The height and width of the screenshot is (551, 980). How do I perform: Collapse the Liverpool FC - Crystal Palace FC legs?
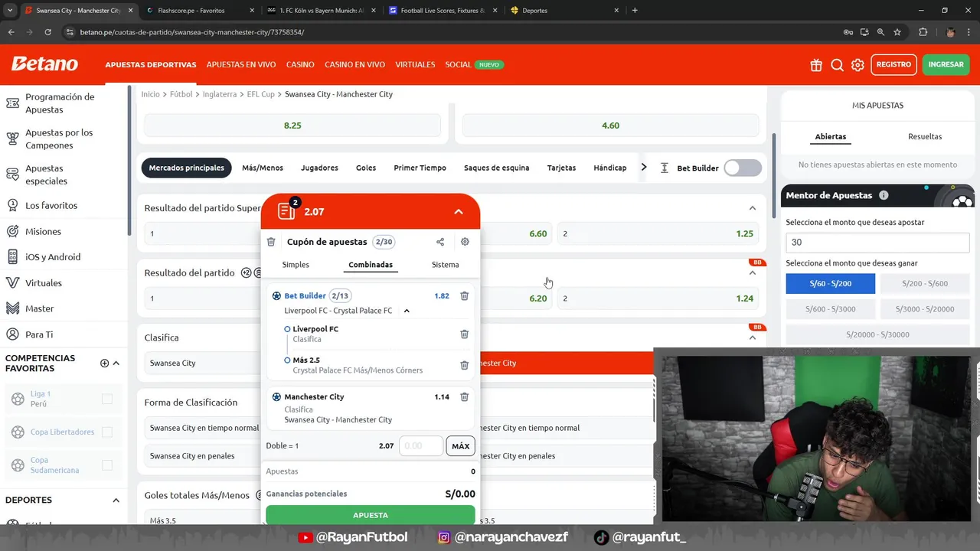[407, 311]
